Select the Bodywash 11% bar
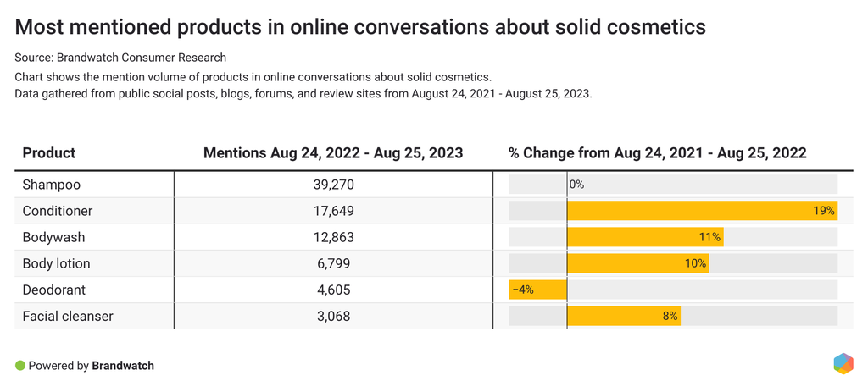The image size is (868, 392). (x=644, y=237)
